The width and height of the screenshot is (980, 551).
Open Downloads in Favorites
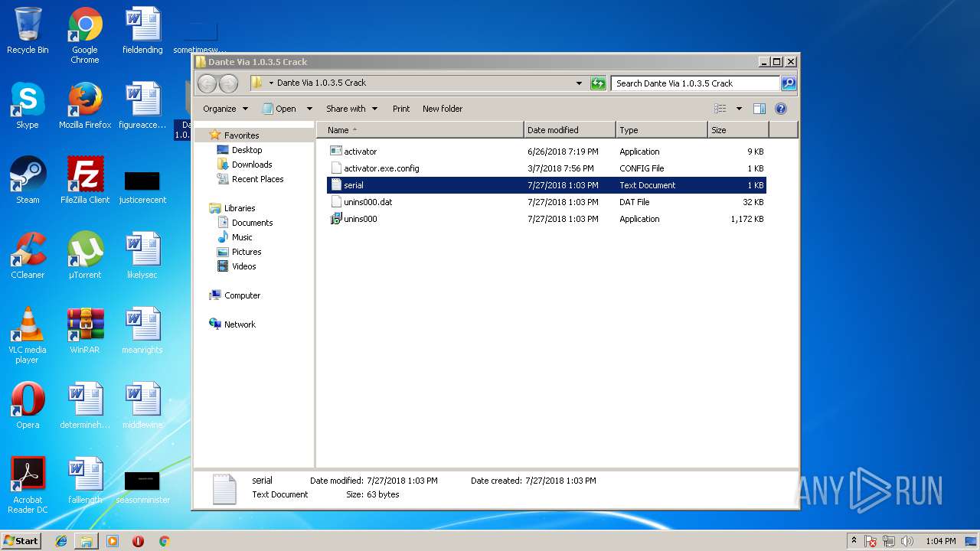245,165
